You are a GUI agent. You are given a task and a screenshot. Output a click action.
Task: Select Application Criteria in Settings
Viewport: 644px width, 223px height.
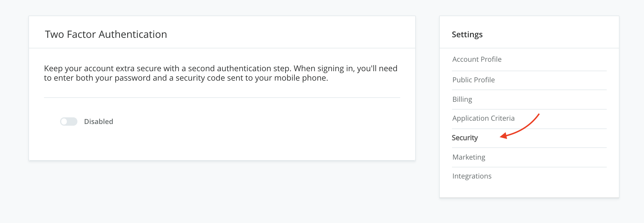[483, 118]
